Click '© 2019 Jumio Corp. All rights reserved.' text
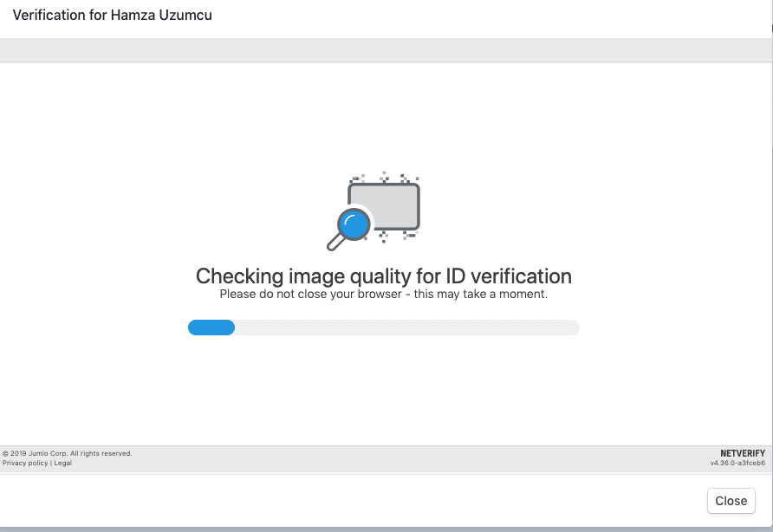Image resolution: width=773 pixels, height=532 pixels. (67, 454)
